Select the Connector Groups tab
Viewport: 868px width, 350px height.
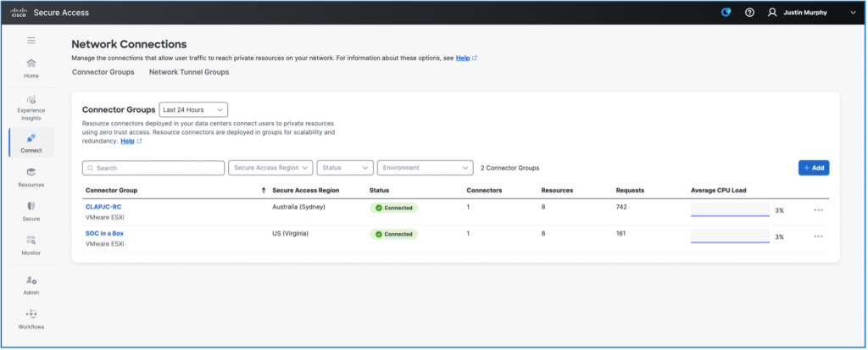click(x=103, y=72)
